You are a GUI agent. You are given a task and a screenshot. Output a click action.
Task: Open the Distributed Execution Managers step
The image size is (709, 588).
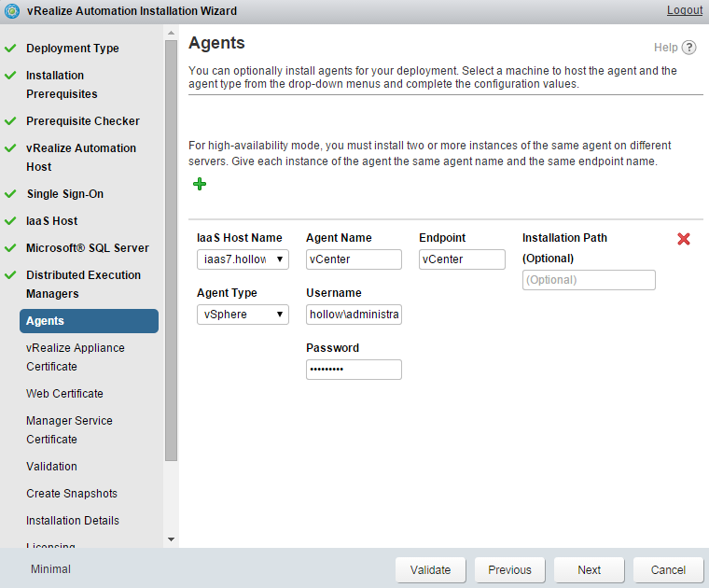click(x=83, y=285)
